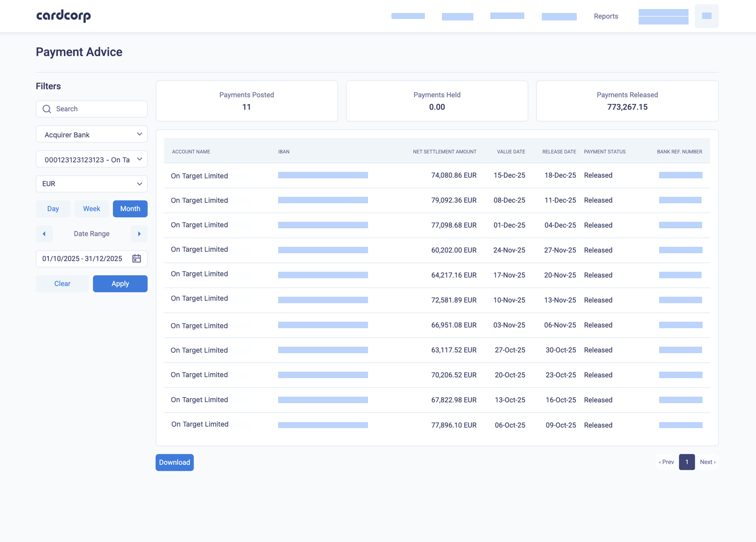Click the EUR dropdown chevron

point(140,184)
